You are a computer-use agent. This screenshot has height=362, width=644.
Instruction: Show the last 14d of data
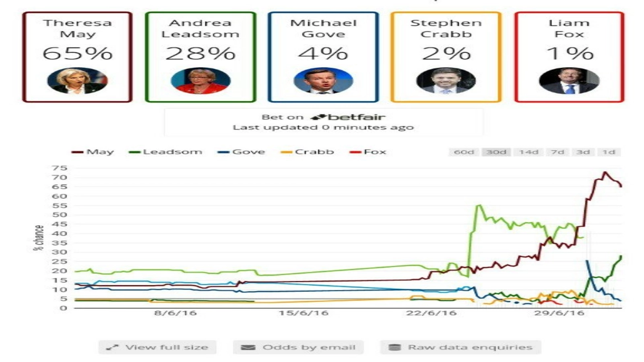528,152
